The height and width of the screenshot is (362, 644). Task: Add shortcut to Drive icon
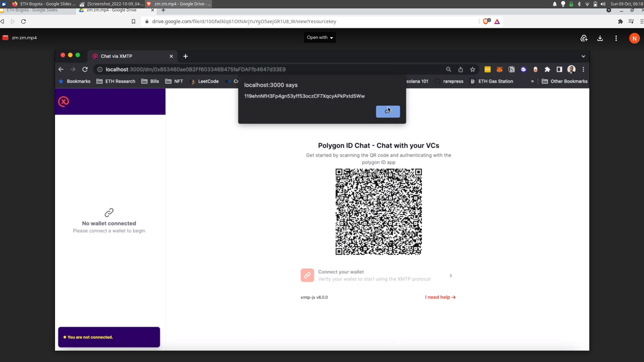pos(584,38)
